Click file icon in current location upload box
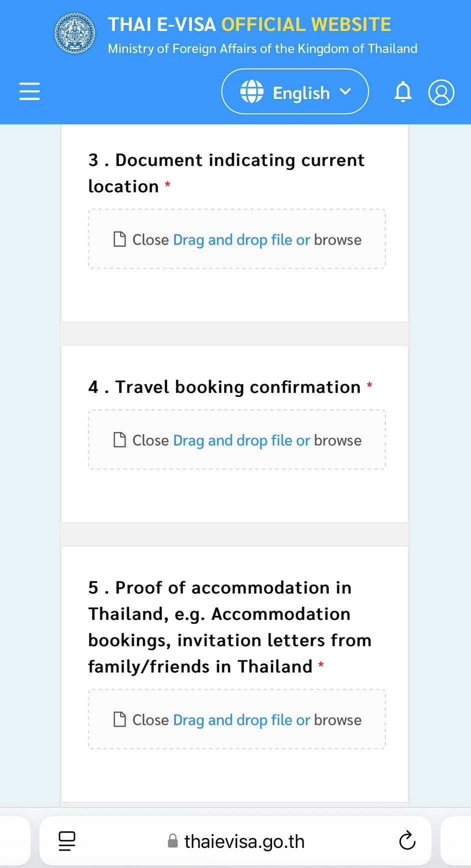This screenshot has height=868, width=471. point(119,239)
